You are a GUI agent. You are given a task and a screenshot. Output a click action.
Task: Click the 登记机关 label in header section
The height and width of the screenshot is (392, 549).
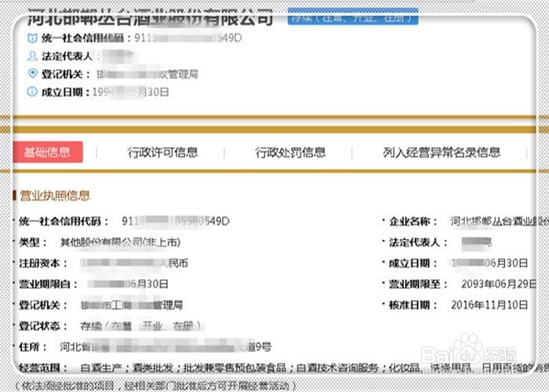point(67,74)
